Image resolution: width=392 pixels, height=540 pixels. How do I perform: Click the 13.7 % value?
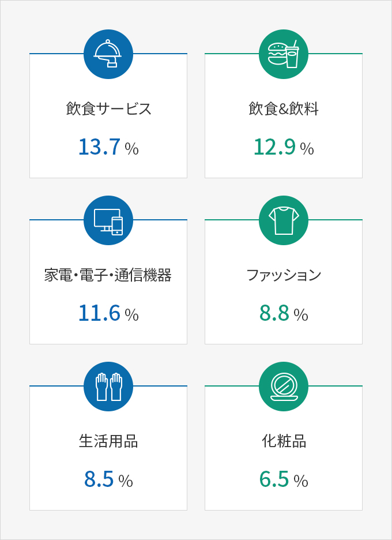(108, 147)
